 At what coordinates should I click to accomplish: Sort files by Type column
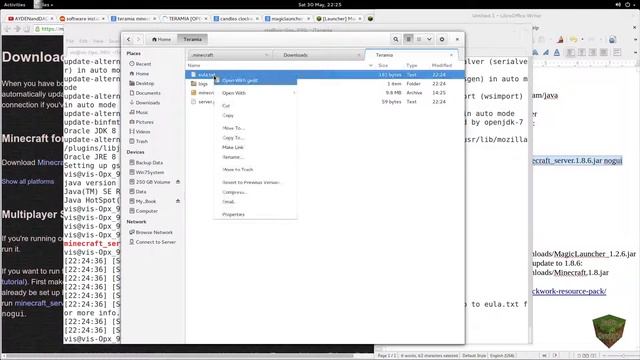coord(411,65)
